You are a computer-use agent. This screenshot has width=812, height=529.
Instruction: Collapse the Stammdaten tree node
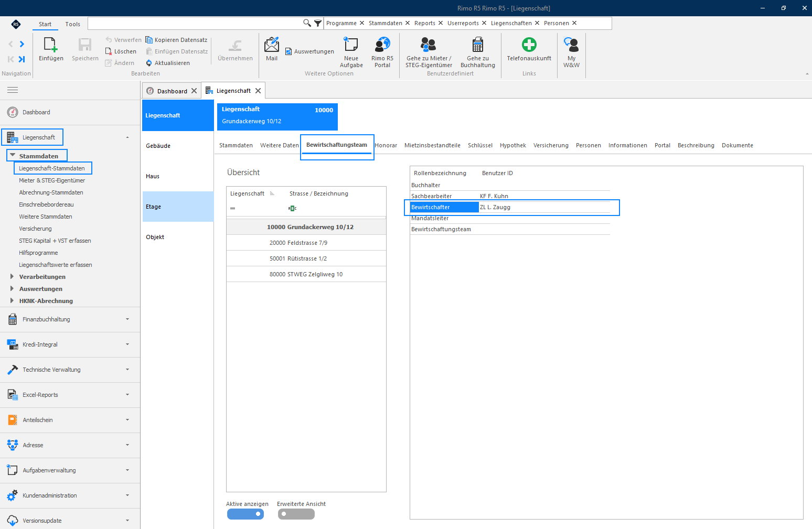click(13, 156)
